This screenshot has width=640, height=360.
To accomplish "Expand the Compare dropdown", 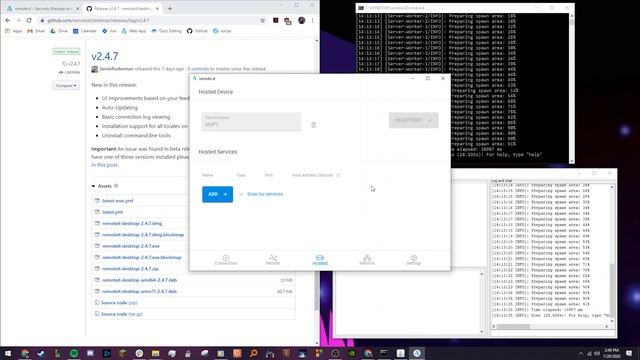I will point(66,86).
